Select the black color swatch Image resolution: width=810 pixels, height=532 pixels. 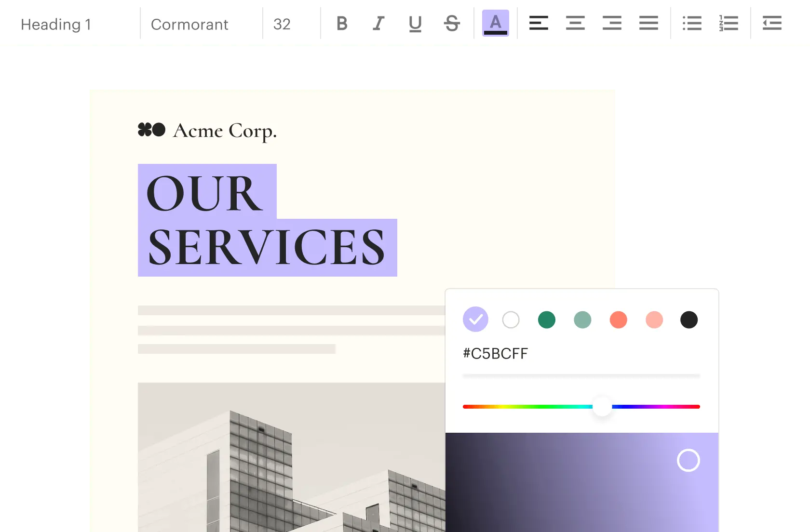[x=689, y=319]
